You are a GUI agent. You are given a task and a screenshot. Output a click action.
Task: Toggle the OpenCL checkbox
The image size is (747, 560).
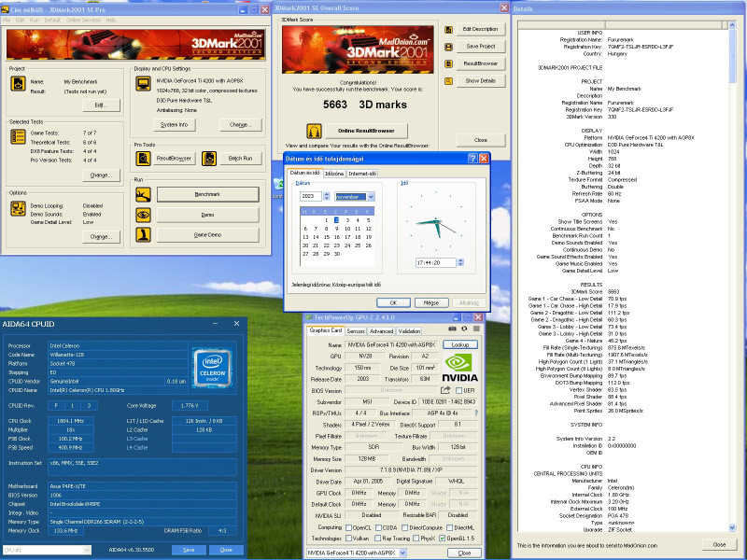348,527
